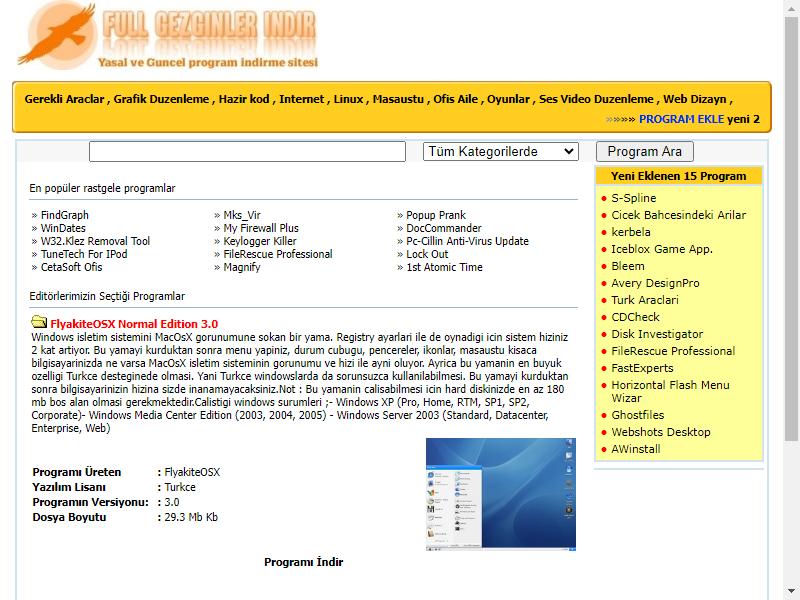This screenshot has width=800, height=600.
Task: Open Gerekli Araclar category
Action: coord(64,99)
